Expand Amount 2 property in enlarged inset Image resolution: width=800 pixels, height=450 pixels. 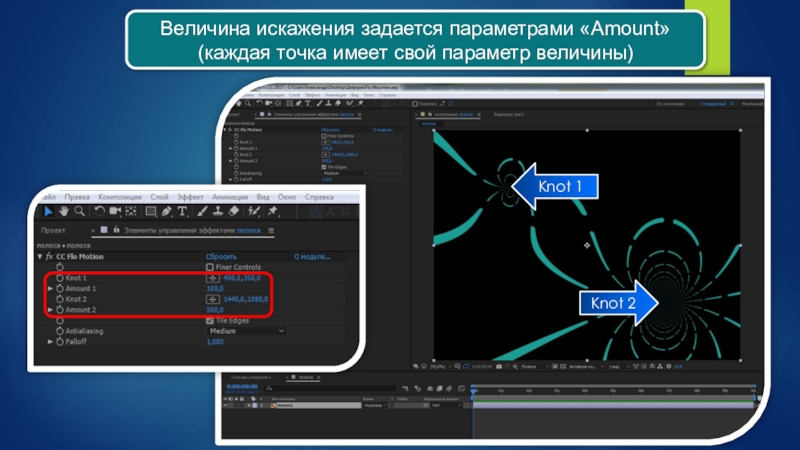click(x=50, y=310)
